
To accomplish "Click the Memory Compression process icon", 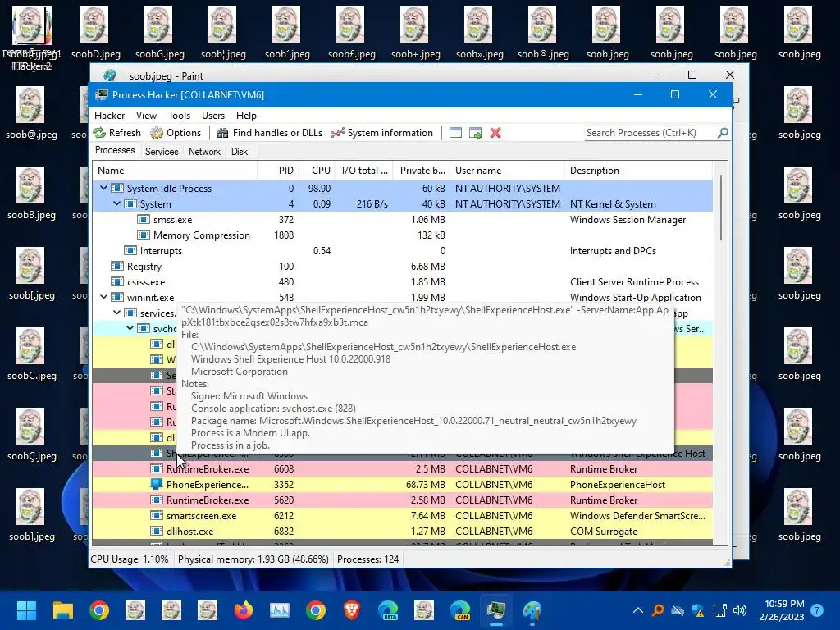I will pos(144,235).
